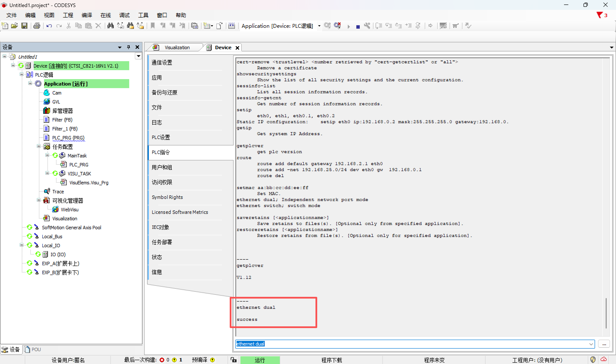Click the Find binoculars icon
Viewport: 616px width, 364px height.
tap(110, 26)
